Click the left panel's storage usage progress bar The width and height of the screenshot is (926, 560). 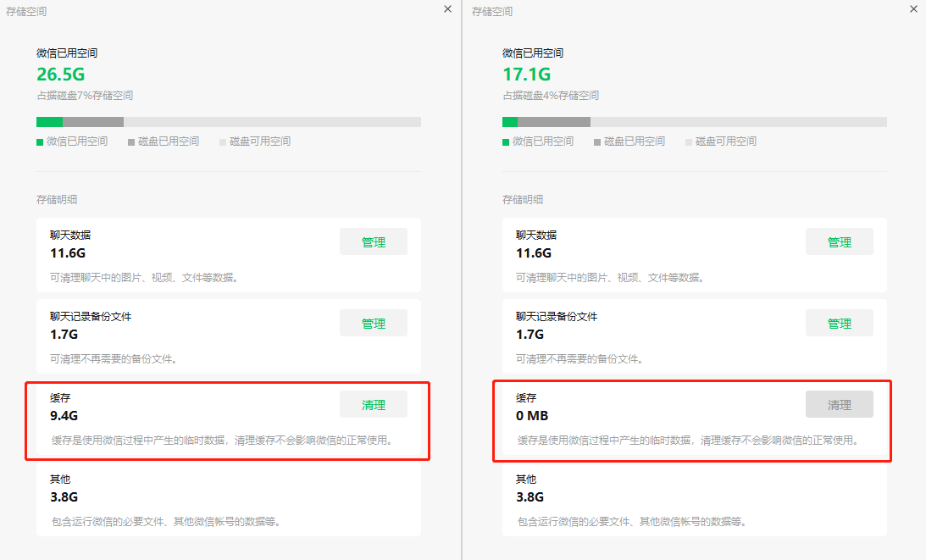click(x=229, y=121)
